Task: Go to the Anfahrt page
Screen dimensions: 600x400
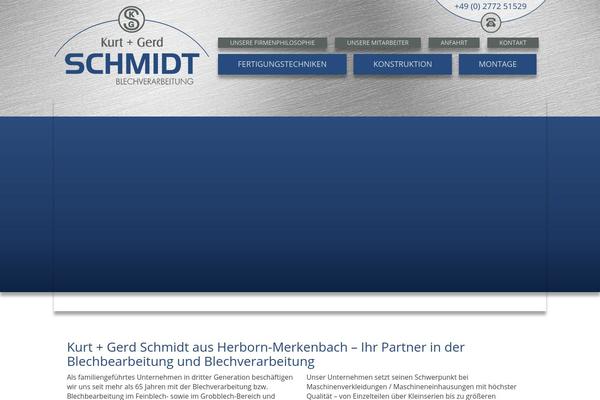Action: (x=454, y=43)
